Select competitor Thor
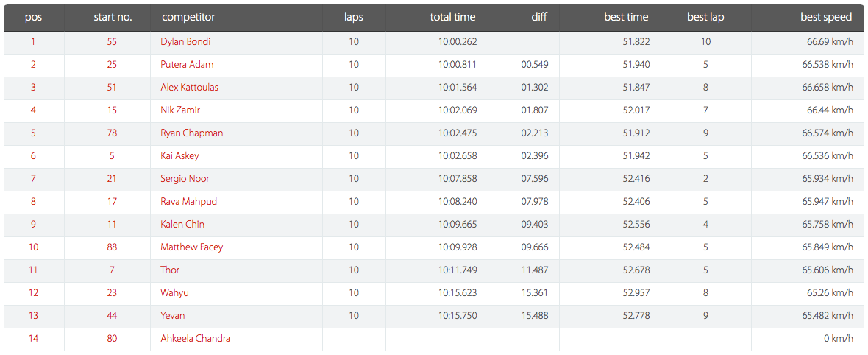Viewport: 868px width, 355px height. [x=170, y=270]
